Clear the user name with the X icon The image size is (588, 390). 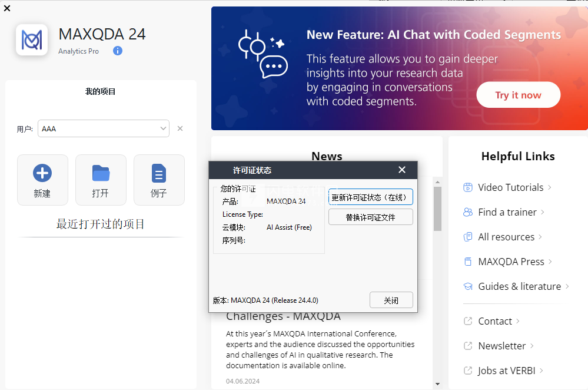click(180, 128)
